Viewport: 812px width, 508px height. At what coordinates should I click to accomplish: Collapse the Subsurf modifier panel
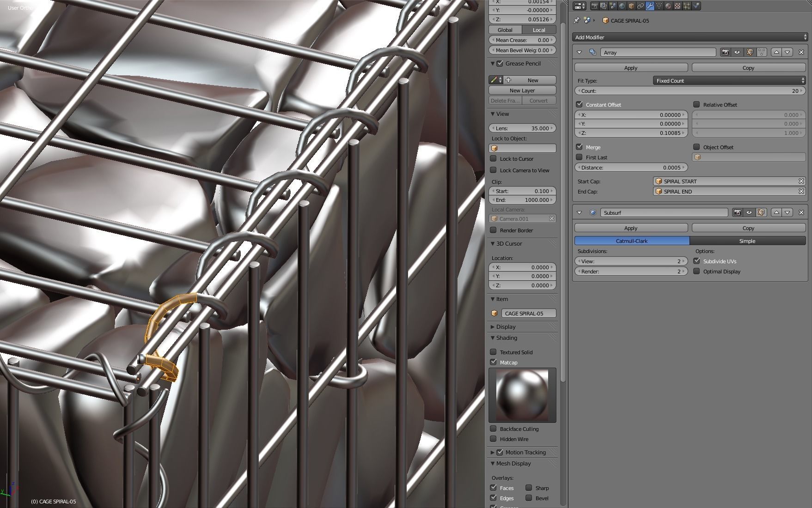tap(579, 212)
